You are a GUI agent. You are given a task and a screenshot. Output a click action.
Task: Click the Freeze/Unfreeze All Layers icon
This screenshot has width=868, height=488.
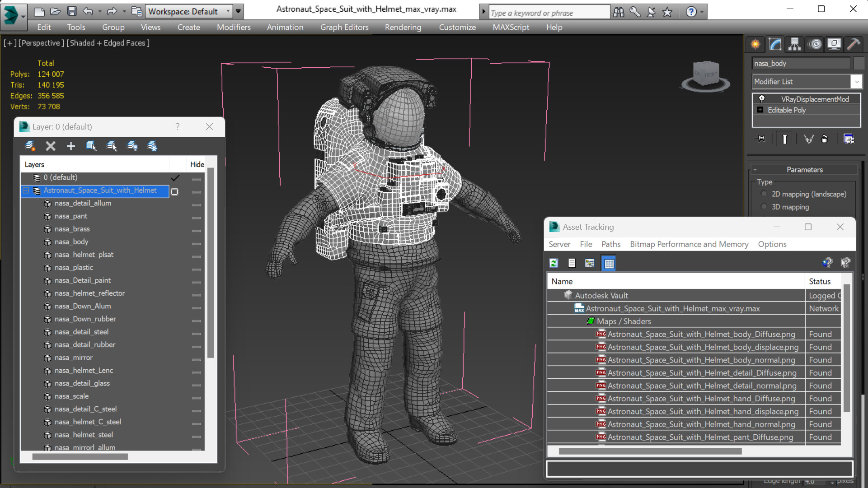(152, 146)
